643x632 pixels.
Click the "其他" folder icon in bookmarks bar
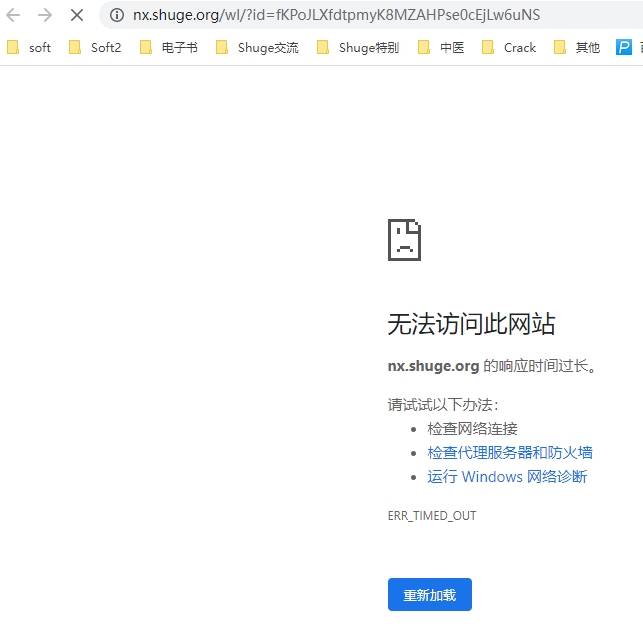(560, 47)
